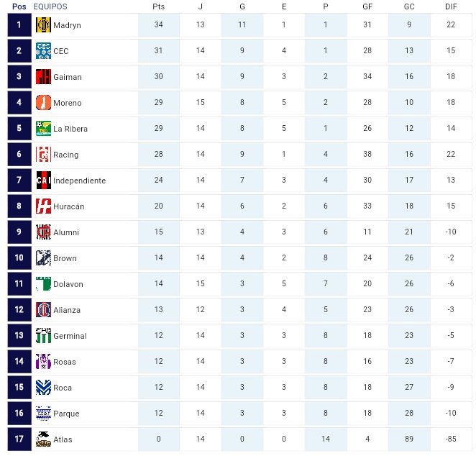
Task: Click the CEC team logo
Action: (x=43, y=50)
